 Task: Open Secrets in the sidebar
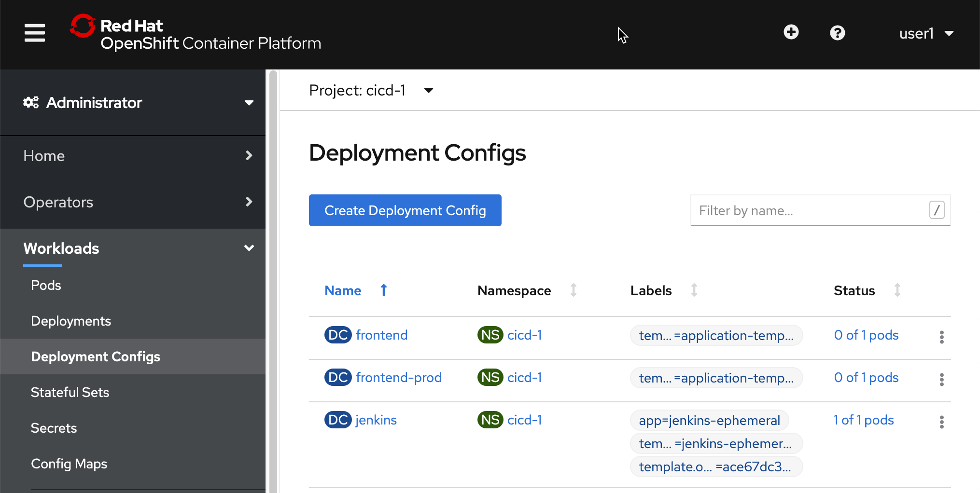coord(54,428)
